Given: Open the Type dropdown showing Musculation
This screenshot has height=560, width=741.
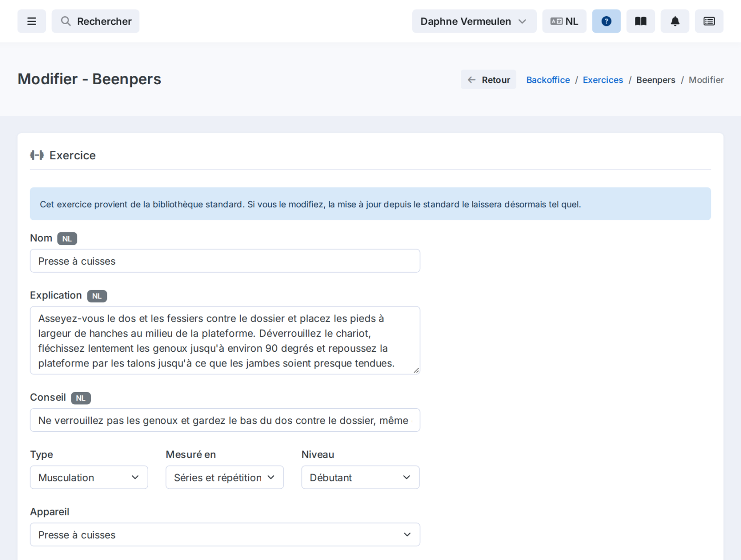Looking at the screenshot, I should point(89,477).
